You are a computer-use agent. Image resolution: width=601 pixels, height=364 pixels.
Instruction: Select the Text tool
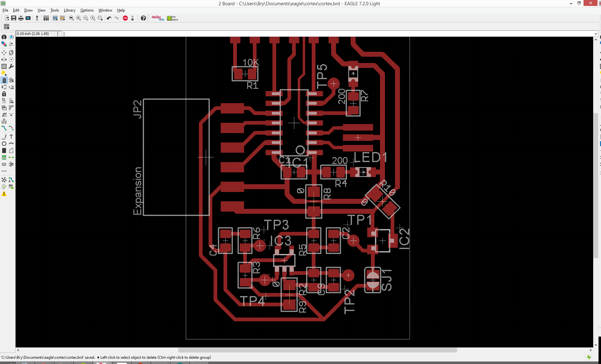[11, 136]
